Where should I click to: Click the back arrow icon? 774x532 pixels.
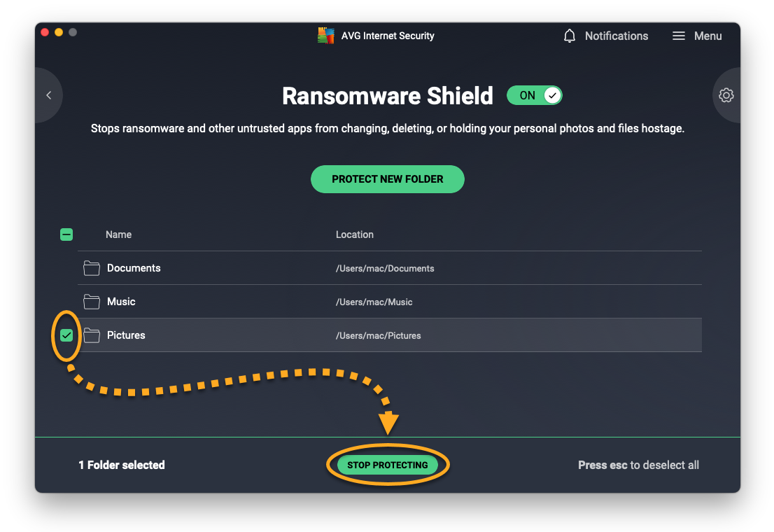48,95
